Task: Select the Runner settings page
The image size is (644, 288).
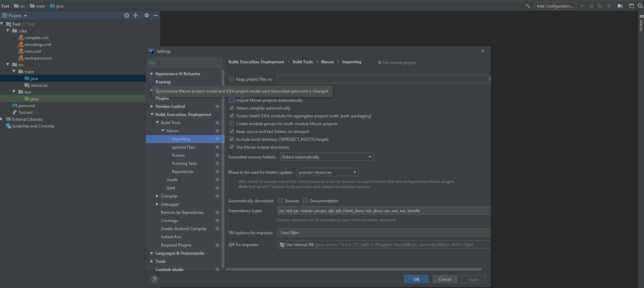Action: [x=178, y=155]
